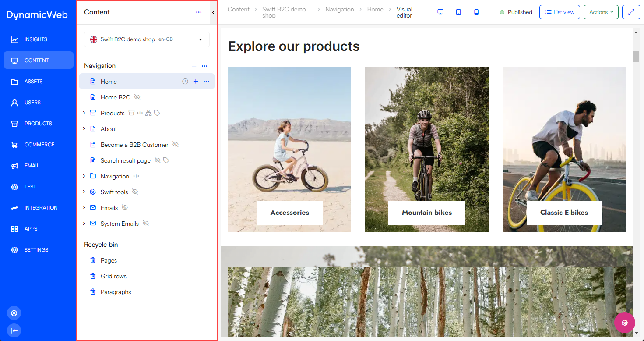Open the Products section in sidebar
This screenshot has height=341, width=644.
[x=38, y=124]
